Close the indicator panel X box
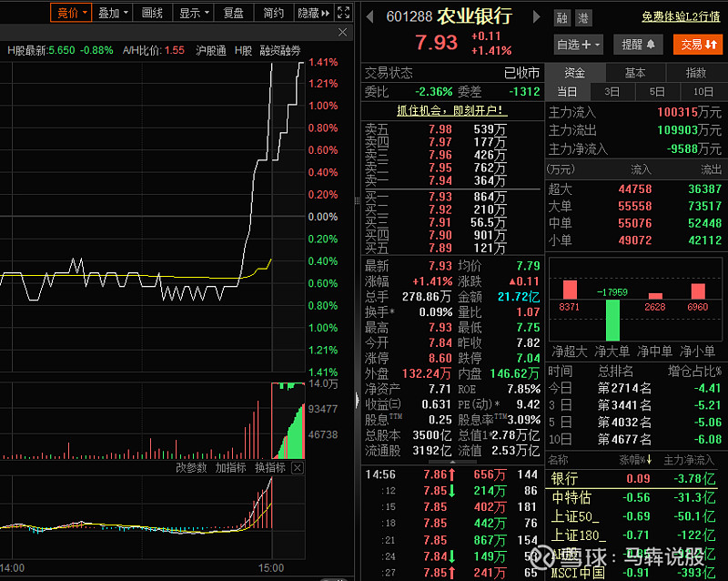The width and height of the screenshot is (728, 581). coord(298,467)
